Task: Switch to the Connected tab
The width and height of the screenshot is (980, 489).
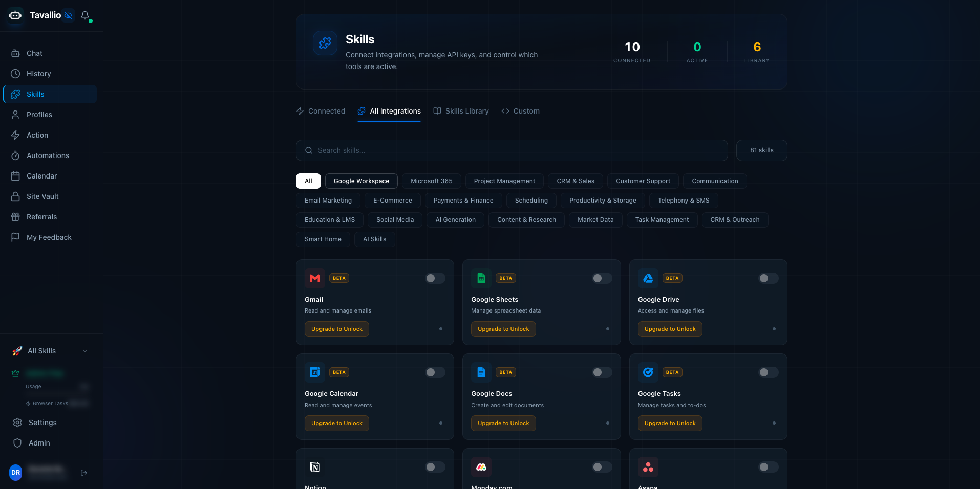Action: coord(321,111)
